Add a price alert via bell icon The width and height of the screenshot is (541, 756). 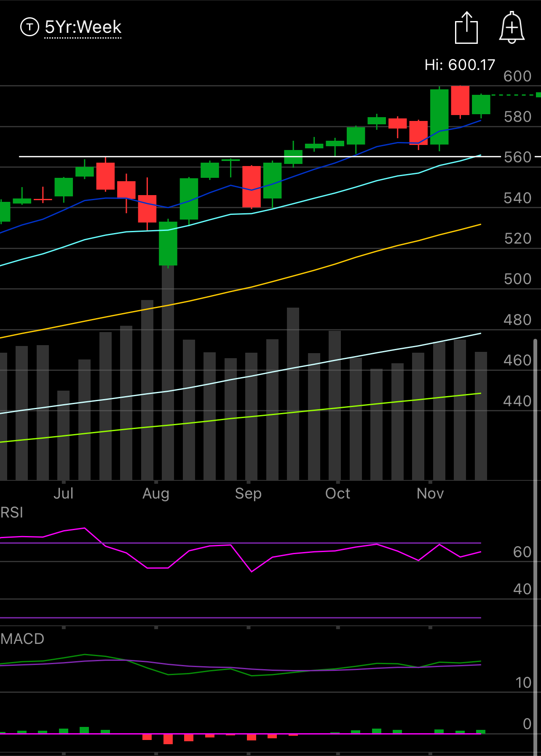(512, 27)
